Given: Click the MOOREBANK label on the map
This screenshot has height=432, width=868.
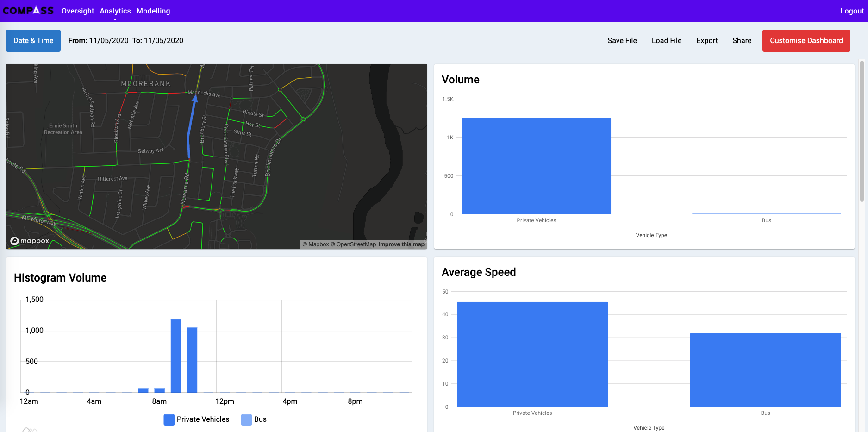Looking at the screenshot, I should 146,84.
